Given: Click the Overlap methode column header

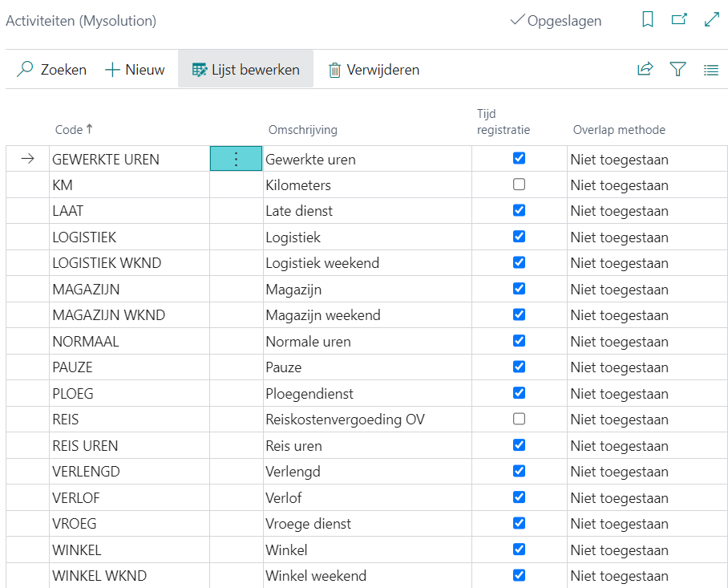Looking at the screenshot, I should point(619,129).
